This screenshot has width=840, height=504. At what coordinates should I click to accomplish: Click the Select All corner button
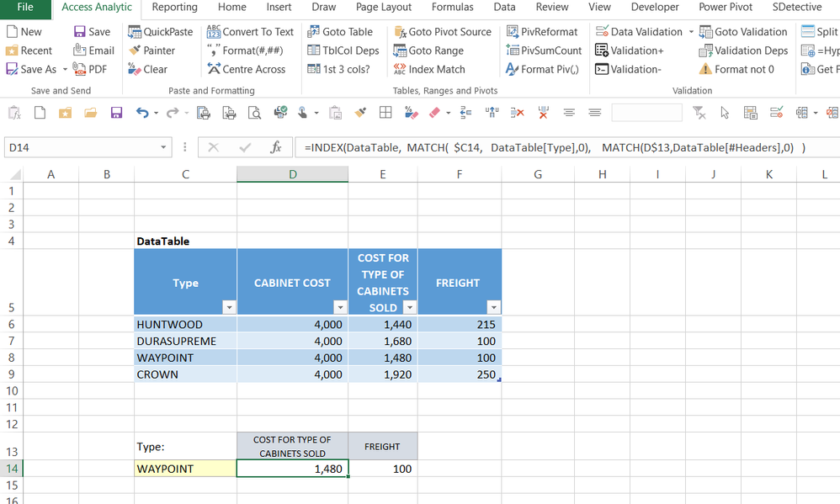pos(15,175)
